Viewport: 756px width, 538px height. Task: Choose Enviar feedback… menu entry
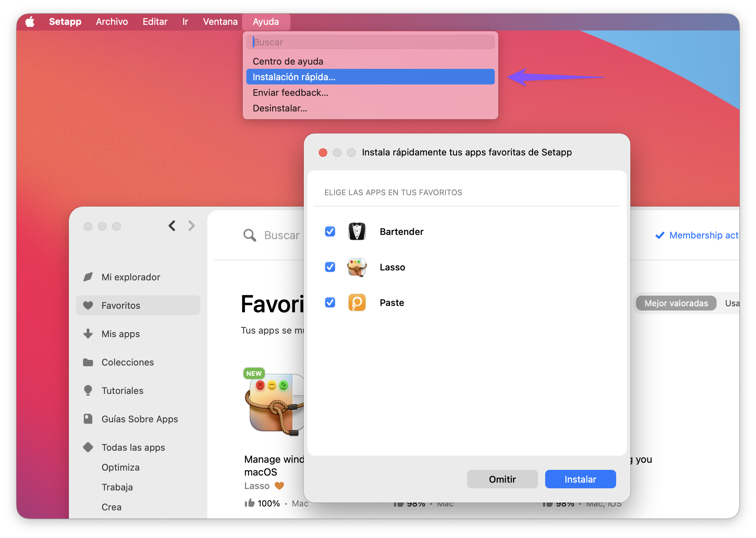[x=370, y=93]
